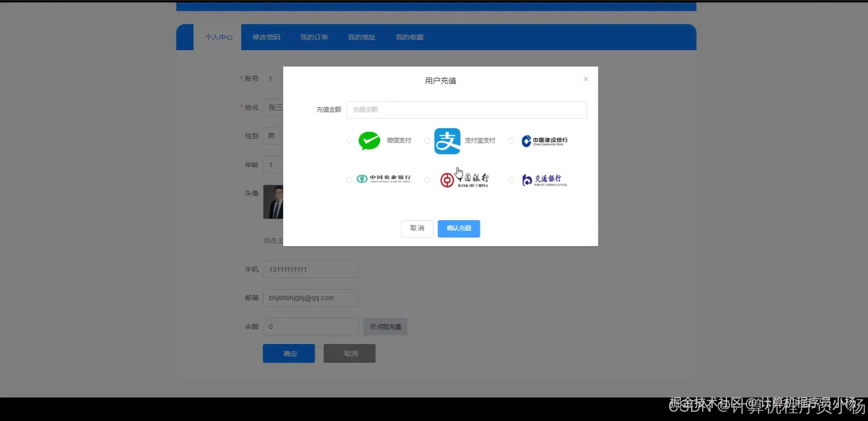Open the 我的订单 tab
This screenshot has width=868, height=421.
coord(314,37)
